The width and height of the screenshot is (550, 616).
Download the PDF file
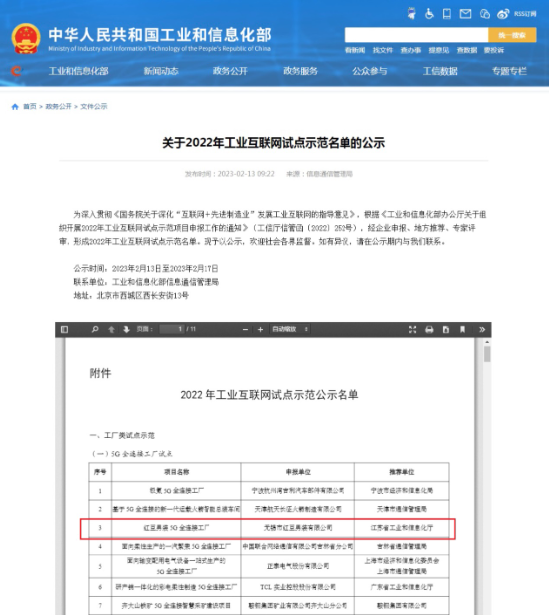pos(446,330)
